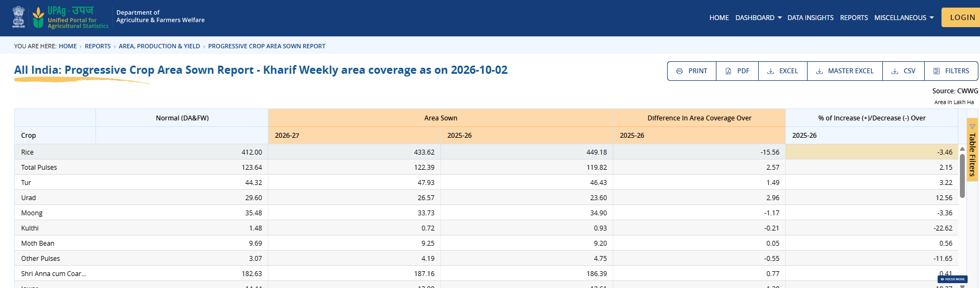The image size is (980, 288).
Task: Follow HOME breadcrumb link
Action: (x=68, y=46)
